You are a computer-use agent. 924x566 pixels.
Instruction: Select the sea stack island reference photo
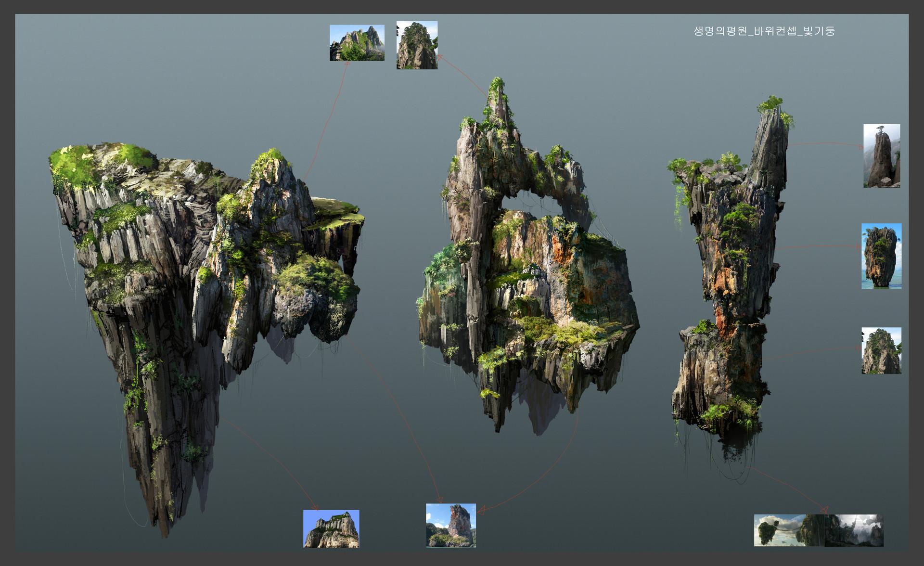click(881, 256)
